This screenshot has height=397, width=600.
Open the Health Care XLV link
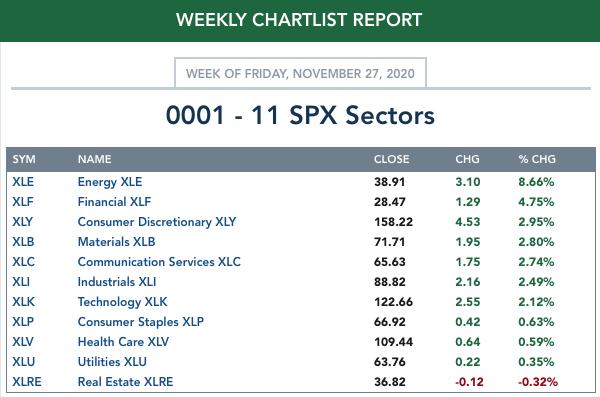coord(123,342)
